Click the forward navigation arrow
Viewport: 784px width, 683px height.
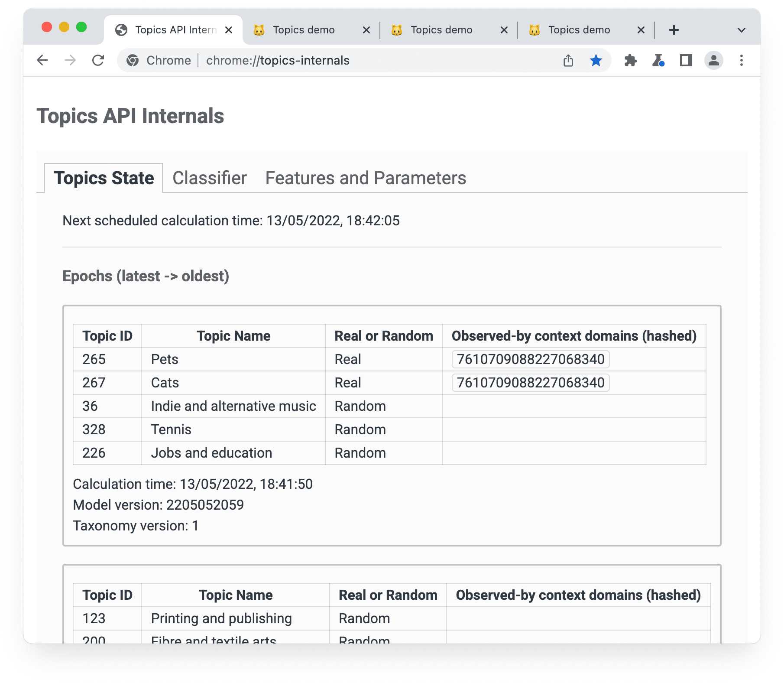click(x=71, y=60)
